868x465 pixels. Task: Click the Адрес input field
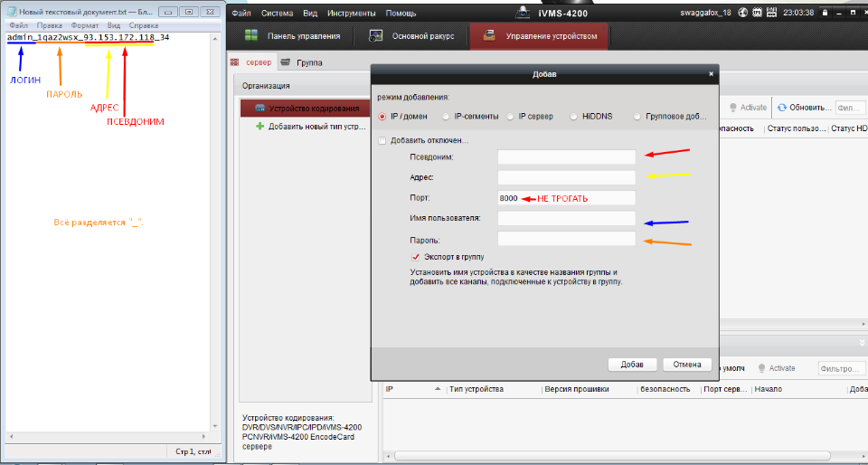(566, 177)
